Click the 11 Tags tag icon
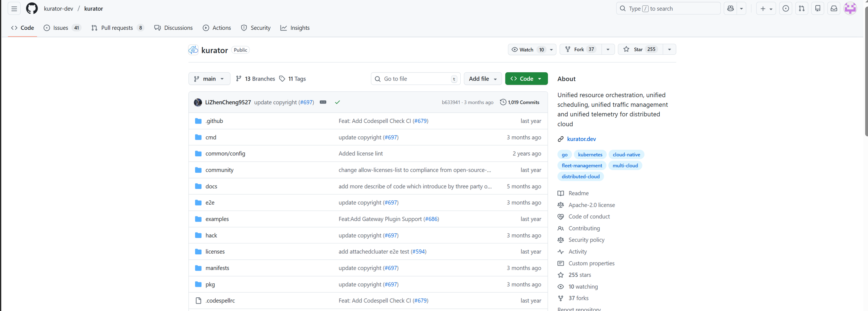868x311 pixels. tap(282, 79)
